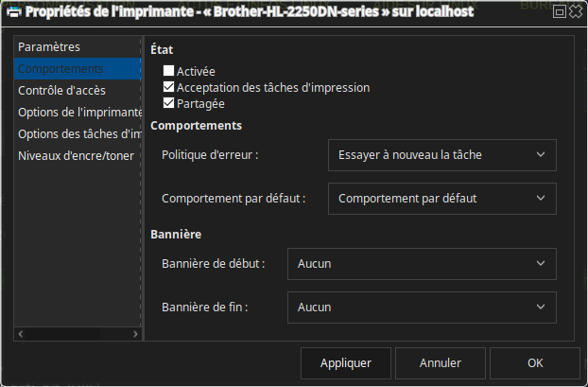Expand the Comportement par défaut dropdown
The height and width of the screenshot is (387, 588).
click(442, 199)
